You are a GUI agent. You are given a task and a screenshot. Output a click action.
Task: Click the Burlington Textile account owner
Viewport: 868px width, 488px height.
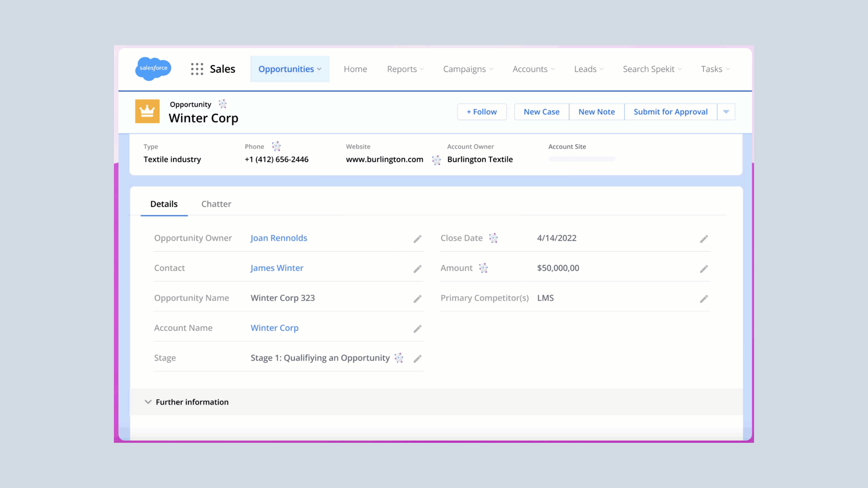point(480,160)
